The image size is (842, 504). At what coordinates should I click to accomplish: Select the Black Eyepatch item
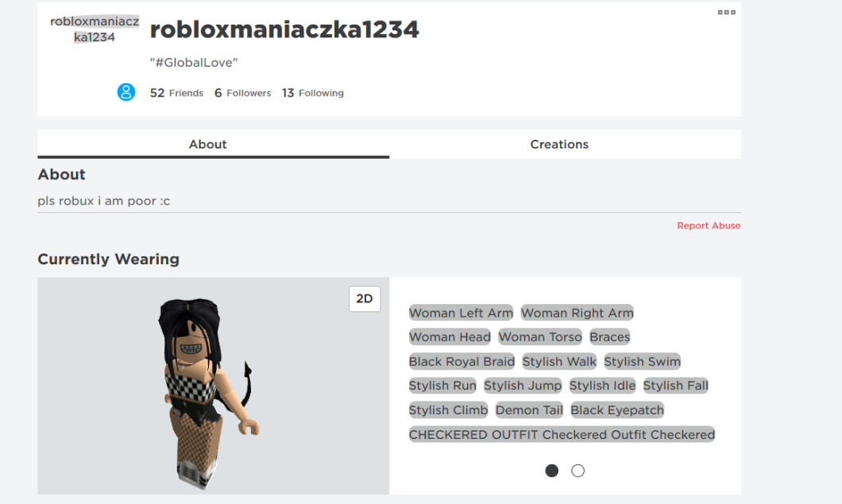[x=617, y=410]
